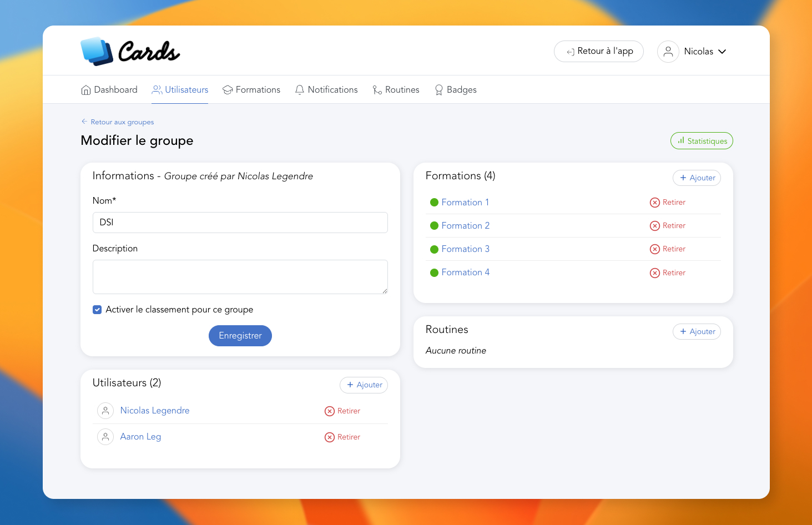The height and width of the screenshot is (525, 812).
Task: Click the red remove icon for Formation 1
Action: tap(655, 203)
